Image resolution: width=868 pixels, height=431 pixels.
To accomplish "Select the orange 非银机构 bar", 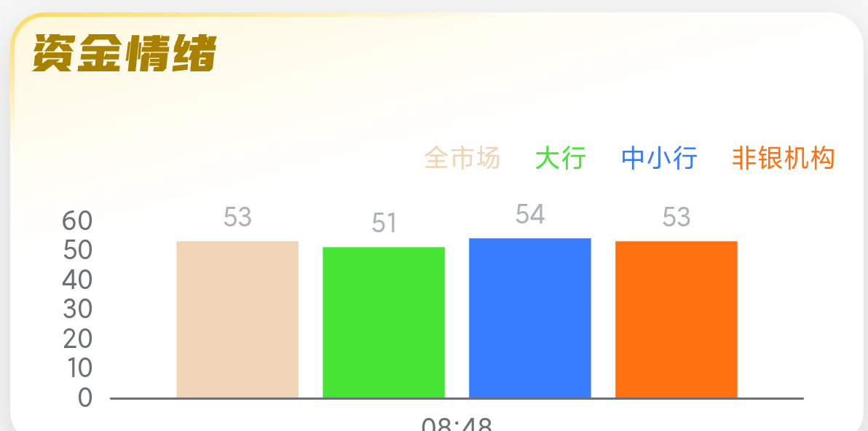I will 676,319.
